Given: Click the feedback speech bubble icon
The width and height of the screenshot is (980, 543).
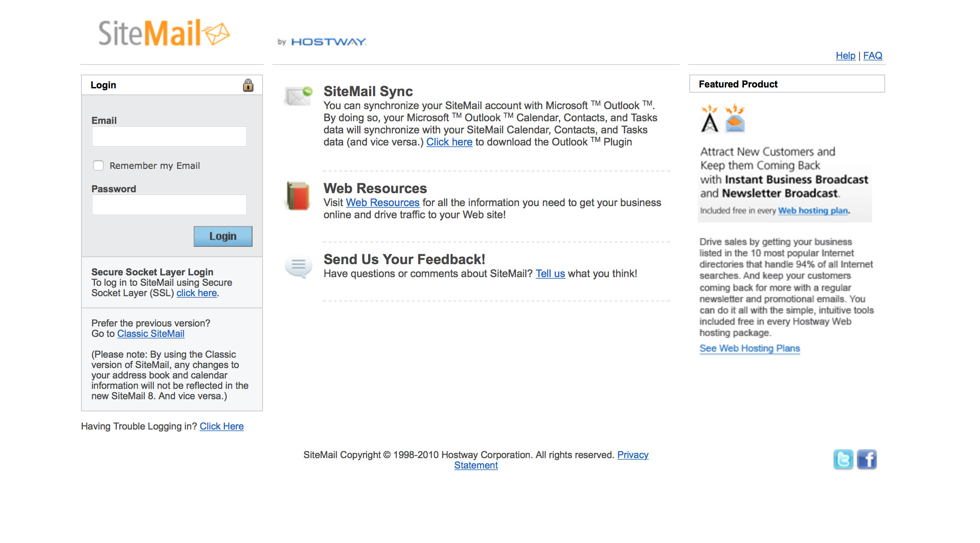Looking at the screenshot, I should pyautogui.click(x=298, y=265).
